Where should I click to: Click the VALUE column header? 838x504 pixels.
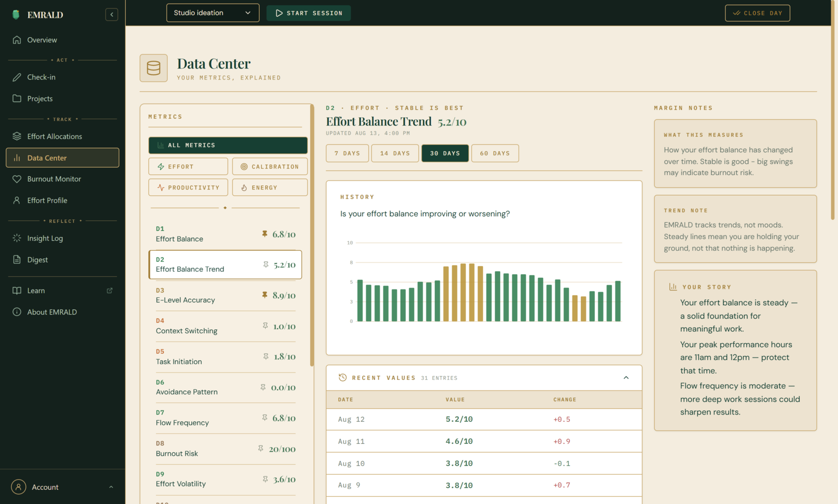(455, 399)
